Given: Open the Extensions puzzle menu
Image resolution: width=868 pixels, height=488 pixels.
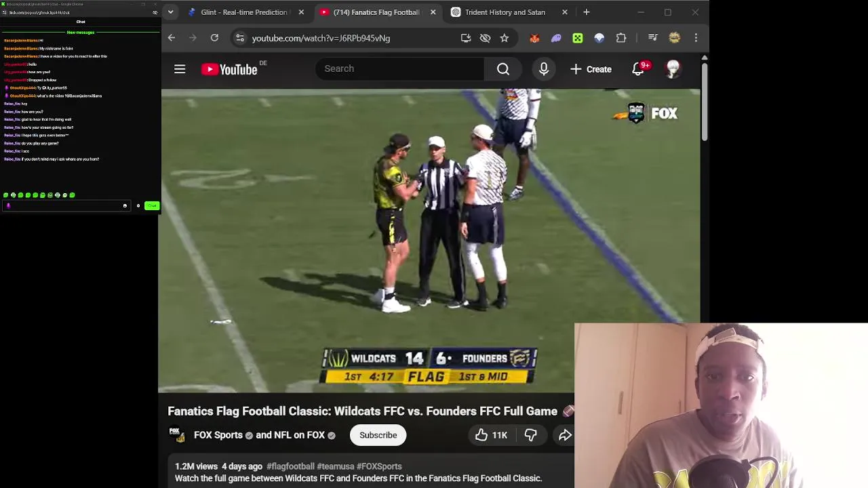Looking at the screenshot, I should coord(621,38).
